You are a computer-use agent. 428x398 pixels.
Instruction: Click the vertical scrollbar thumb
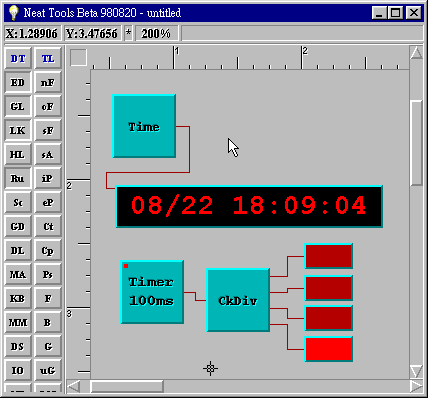pyautogui.click(x=416, y=143)
